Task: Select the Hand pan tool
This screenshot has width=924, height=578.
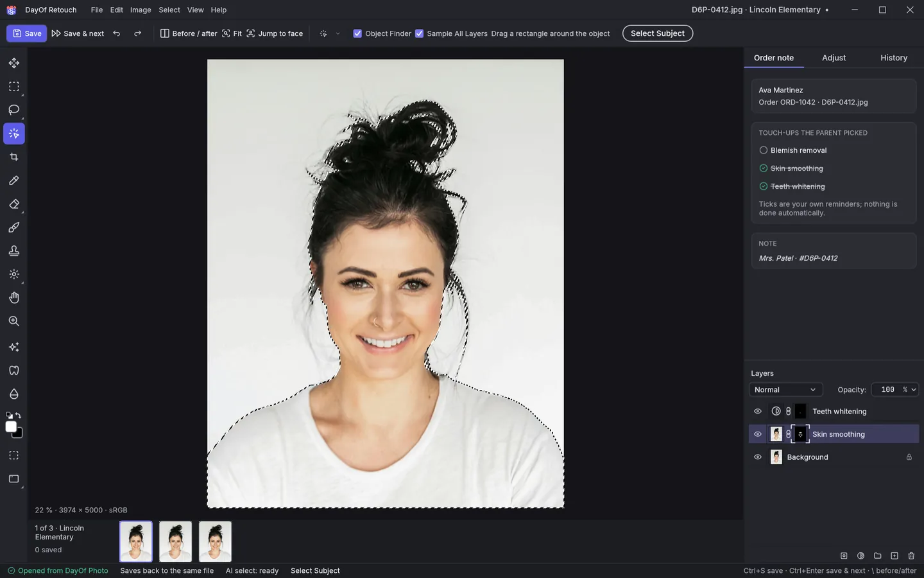Action: click(x=14, y=298)
